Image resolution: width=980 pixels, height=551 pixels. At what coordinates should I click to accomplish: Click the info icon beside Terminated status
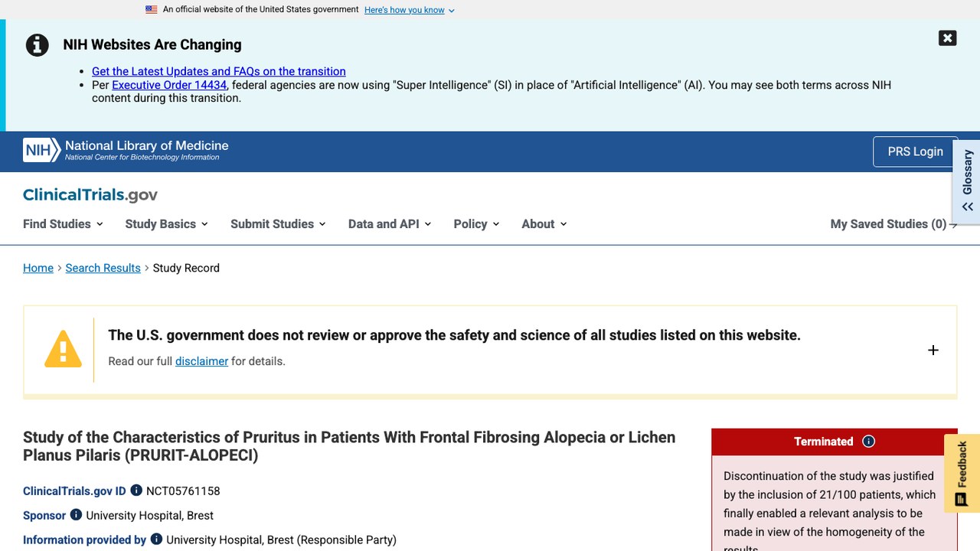(x=868, y=442)
